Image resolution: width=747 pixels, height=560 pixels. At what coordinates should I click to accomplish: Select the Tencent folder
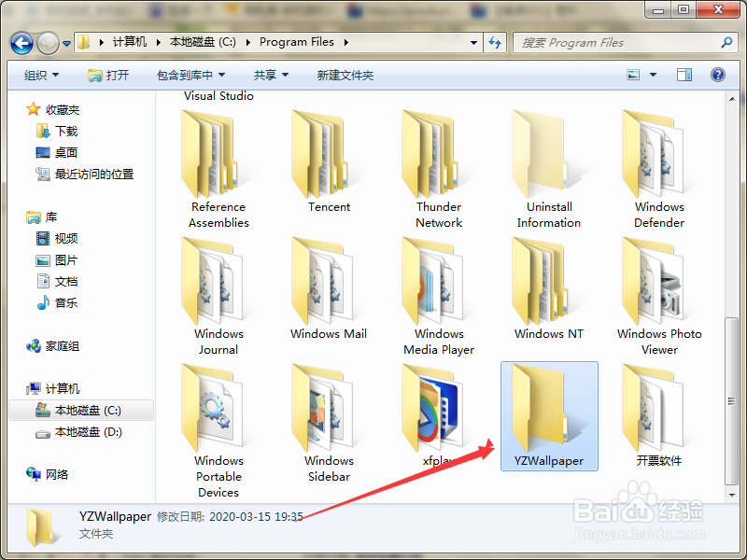pos(330,161)
